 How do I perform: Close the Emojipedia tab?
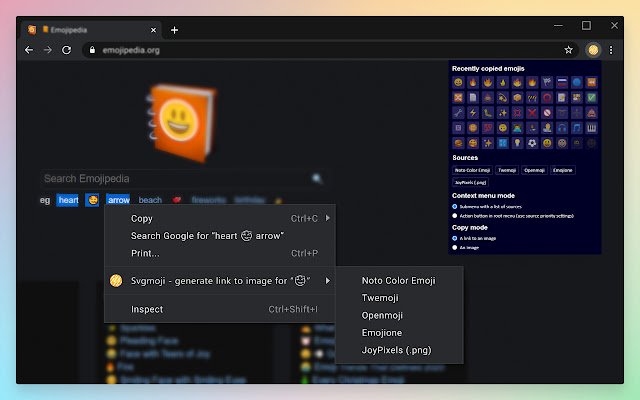click(x=153, y=30)
